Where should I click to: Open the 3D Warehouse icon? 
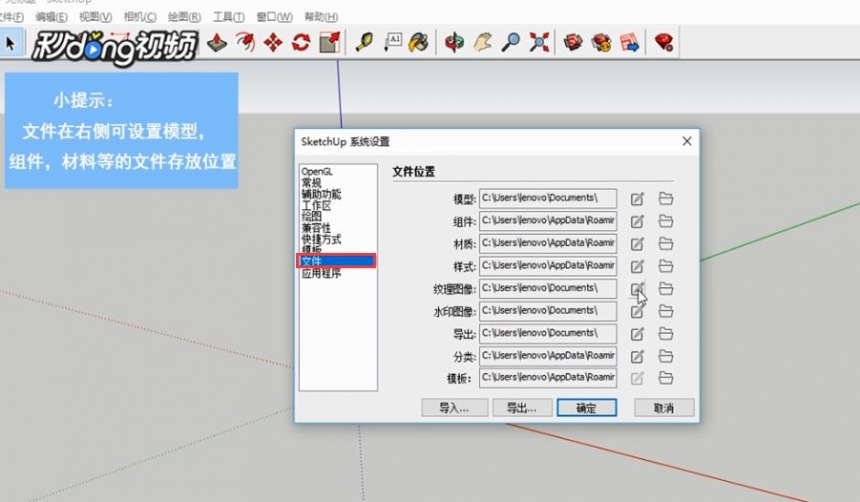click(x=573, y=42)
